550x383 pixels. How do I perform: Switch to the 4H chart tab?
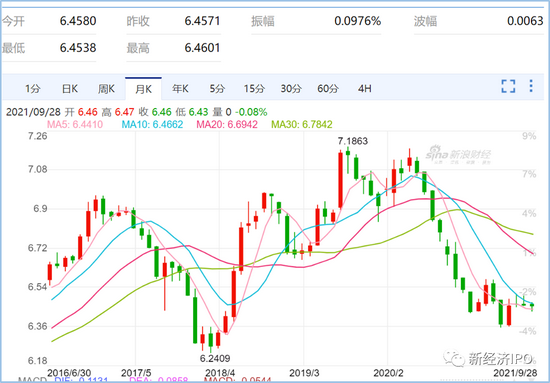pyautogui.click(x=364, y=89)
